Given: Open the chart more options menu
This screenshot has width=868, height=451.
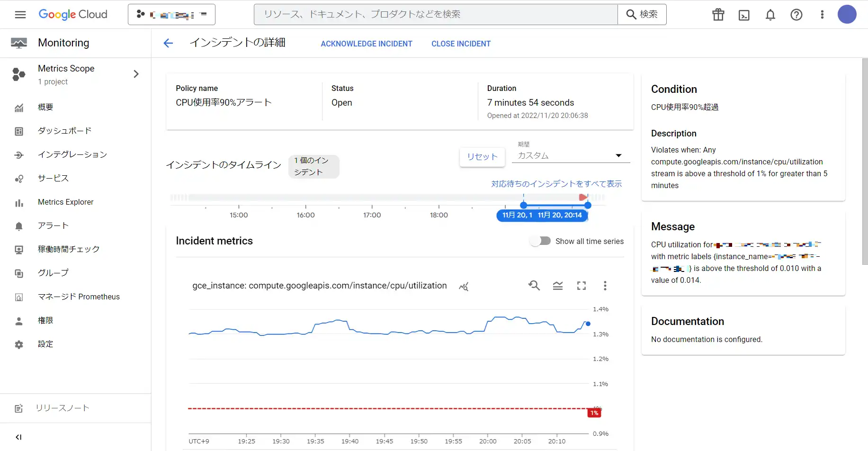Looking at the screenshot, I should tap(605, 286).
